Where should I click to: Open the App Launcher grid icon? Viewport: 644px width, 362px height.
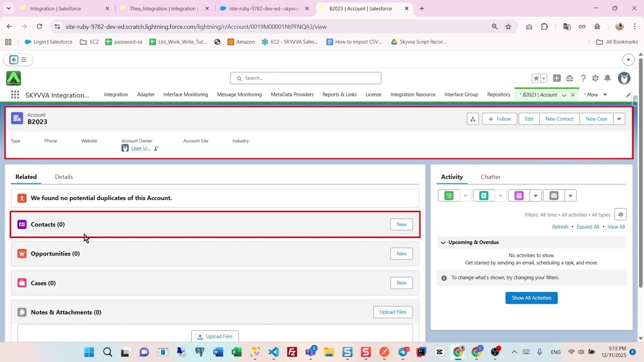coord(15,95)
